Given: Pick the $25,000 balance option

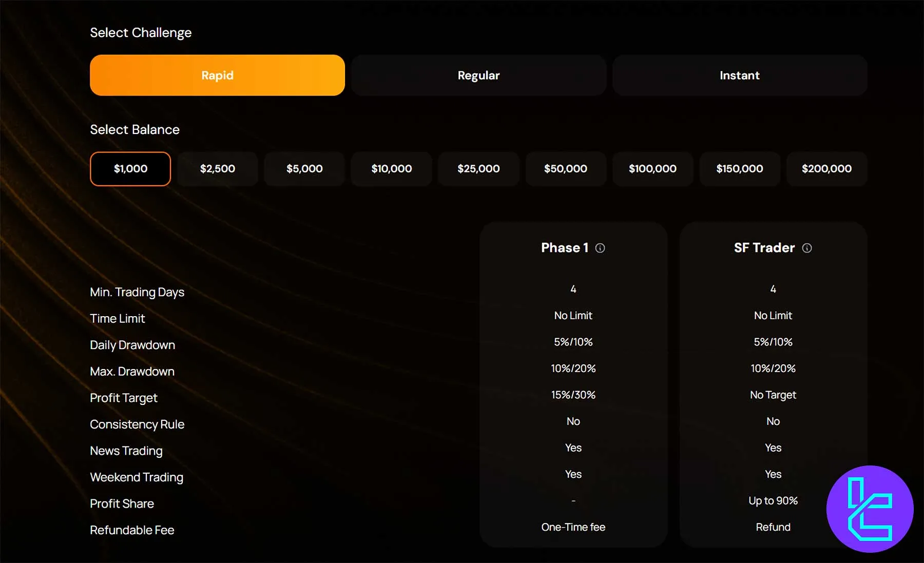Looking at the screenshot, I should click(x=478, y=168).
